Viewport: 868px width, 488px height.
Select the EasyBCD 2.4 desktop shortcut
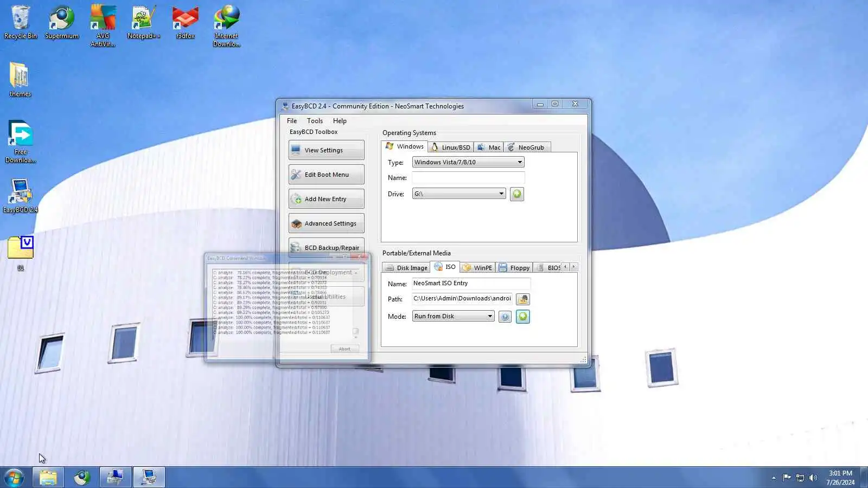pyautogui.click(x=21, y=196)
